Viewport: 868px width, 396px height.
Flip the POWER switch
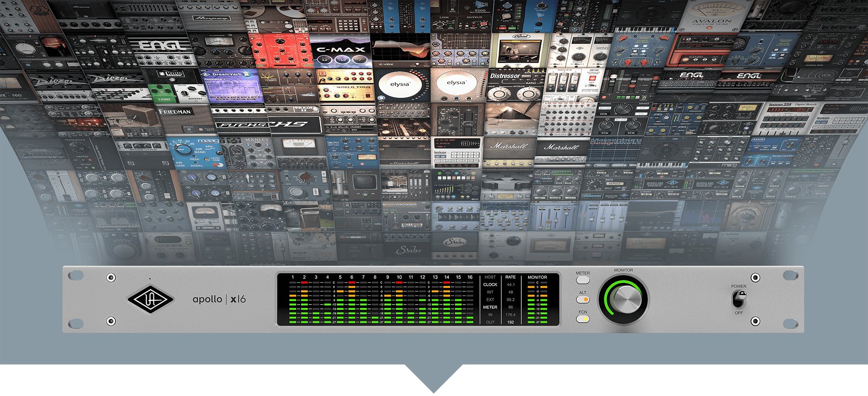tap(739, 300)
